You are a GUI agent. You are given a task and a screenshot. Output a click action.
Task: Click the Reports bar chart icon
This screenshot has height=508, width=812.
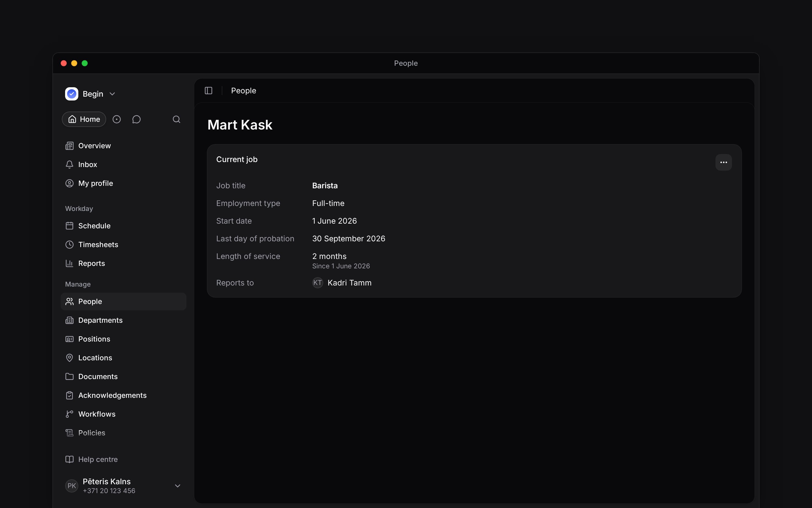[70, 263]
